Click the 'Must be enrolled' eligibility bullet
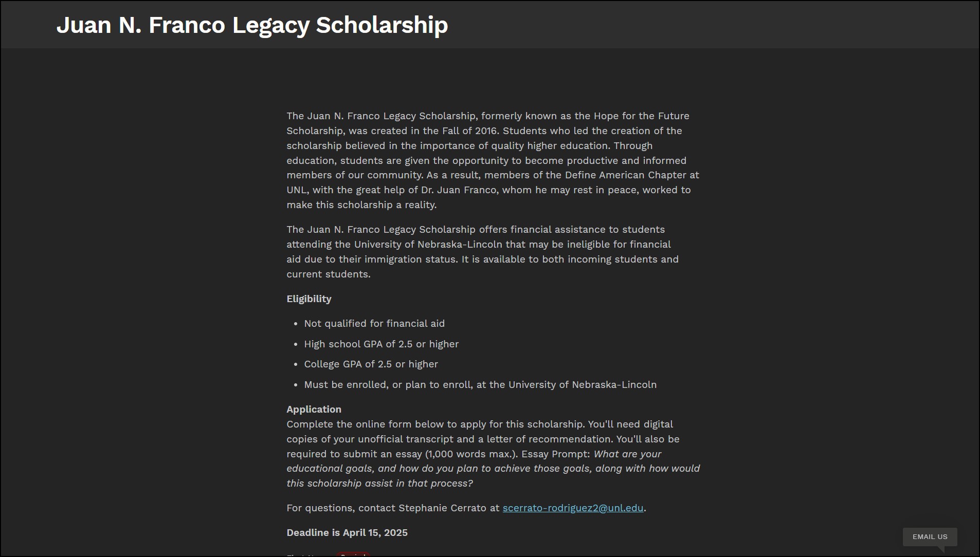 (x=480, y=385)
